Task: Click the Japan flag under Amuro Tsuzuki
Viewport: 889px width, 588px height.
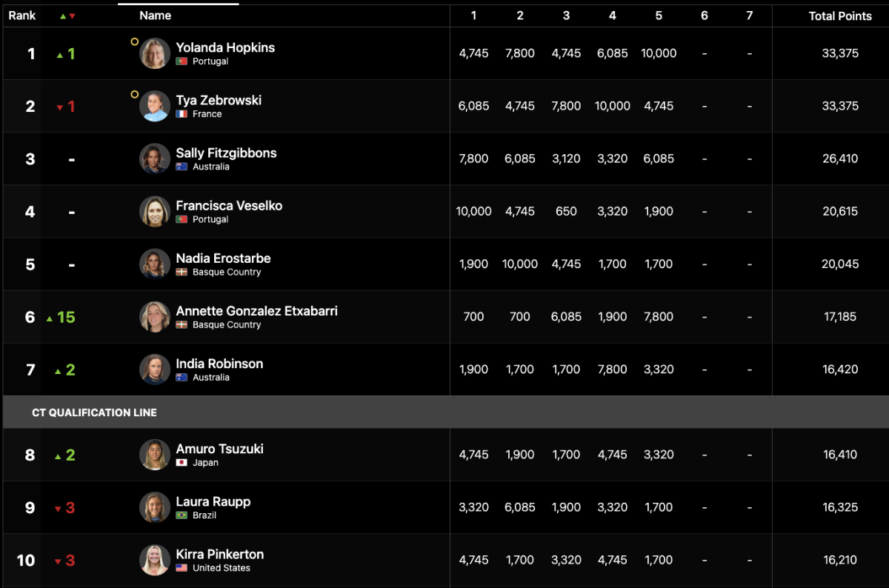Action: 182,463
